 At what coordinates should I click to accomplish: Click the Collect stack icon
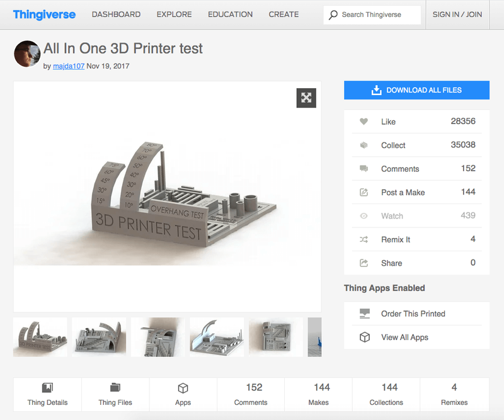(364, 145)
